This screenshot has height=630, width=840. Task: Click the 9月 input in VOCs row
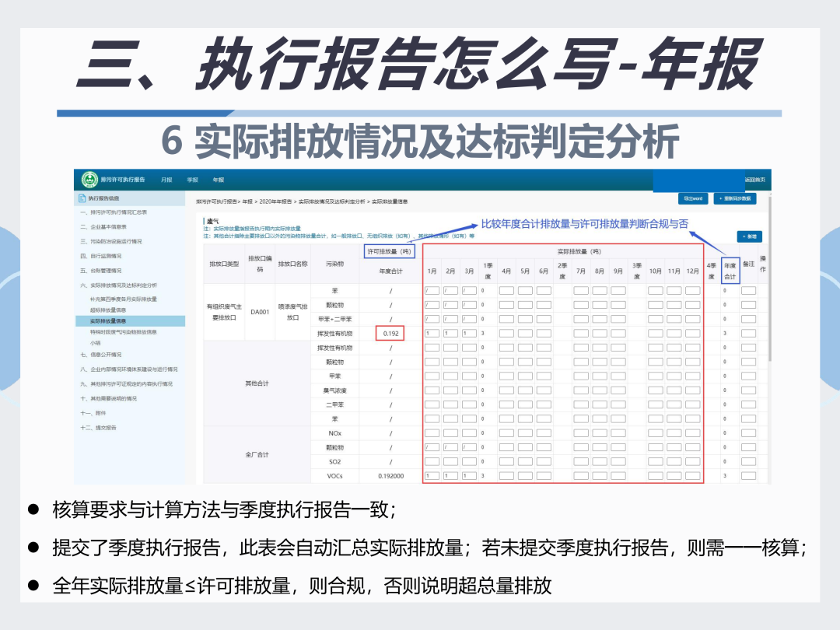point(618,476)
